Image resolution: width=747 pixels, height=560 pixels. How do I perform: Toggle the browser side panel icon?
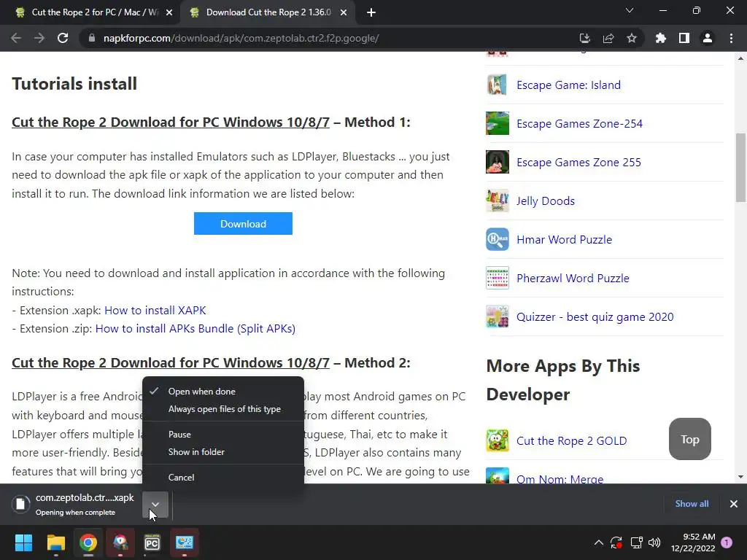pos(684,38)
